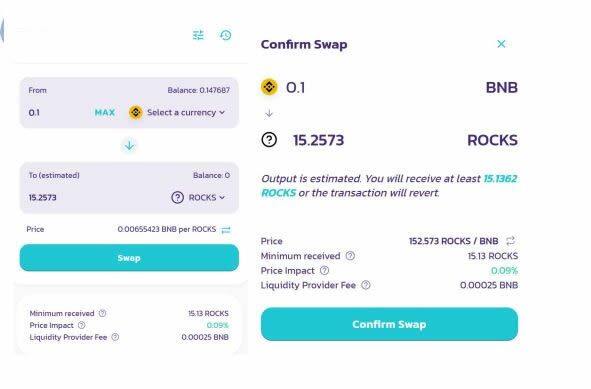Viewport: 591px width, 389px height.
Task: Open swap settings sliders icon
Action: [x=198, y=35]
